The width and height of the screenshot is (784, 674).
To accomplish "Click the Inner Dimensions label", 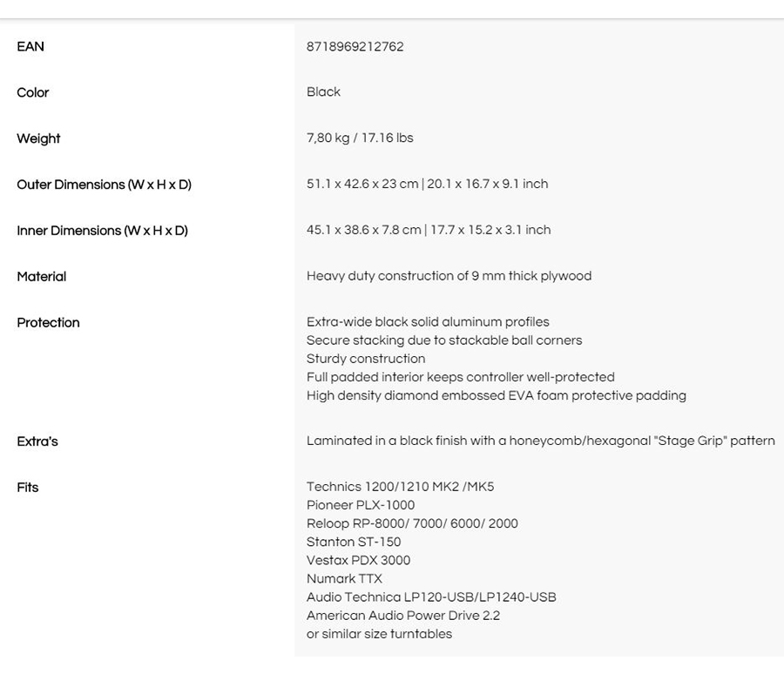I will point(102,231).
